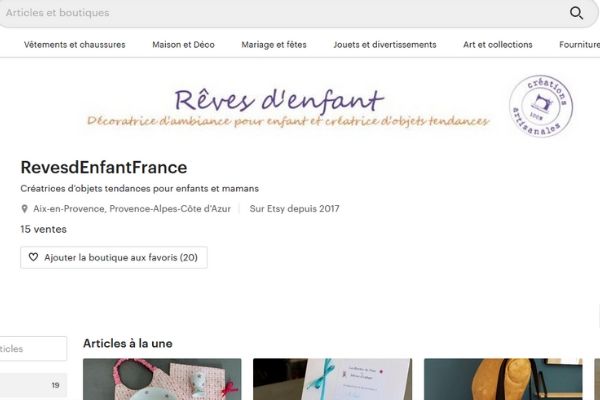This screenshot has height=400, width=600.
Task: Click the créations artisanales round stamp logo
Action: (541, 106)
